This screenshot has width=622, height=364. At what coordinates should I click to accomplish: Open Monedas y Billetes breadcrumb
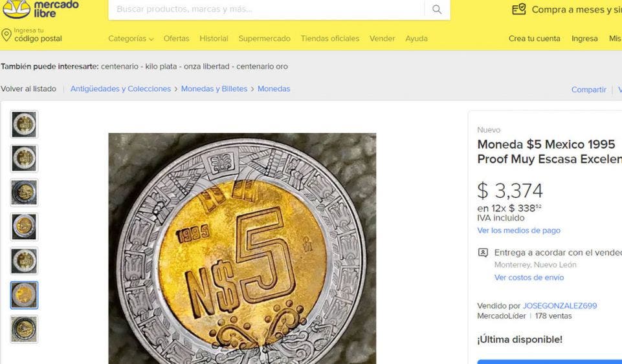[x=214, y=89]
